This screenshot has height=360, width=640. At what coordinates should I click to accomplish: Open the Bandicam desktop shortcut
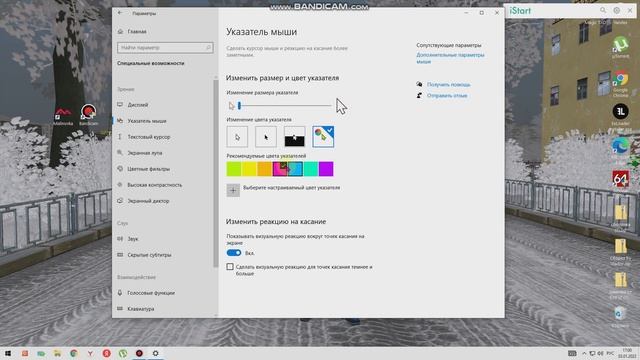click(x=88, y=114)
